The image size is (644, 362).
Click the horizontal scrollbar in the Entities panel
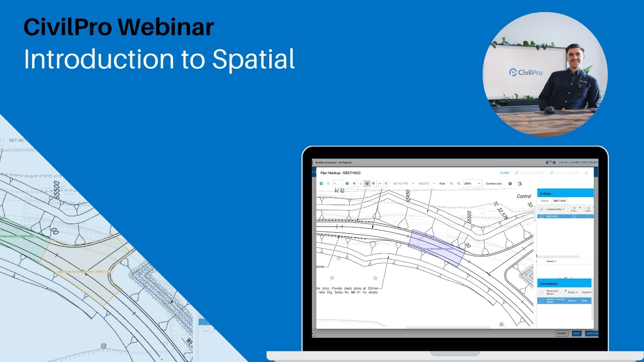coord(558,257)
